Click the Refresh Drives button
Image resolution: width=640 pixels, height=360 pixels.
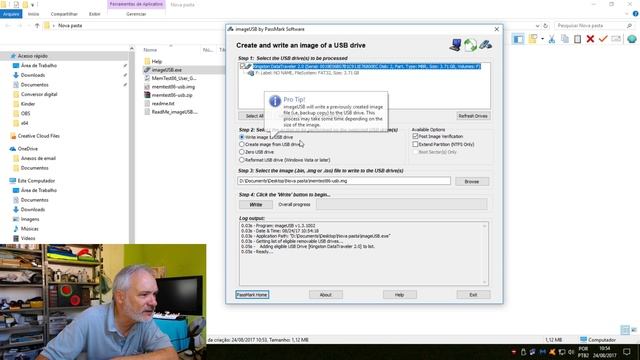(473, 116)
